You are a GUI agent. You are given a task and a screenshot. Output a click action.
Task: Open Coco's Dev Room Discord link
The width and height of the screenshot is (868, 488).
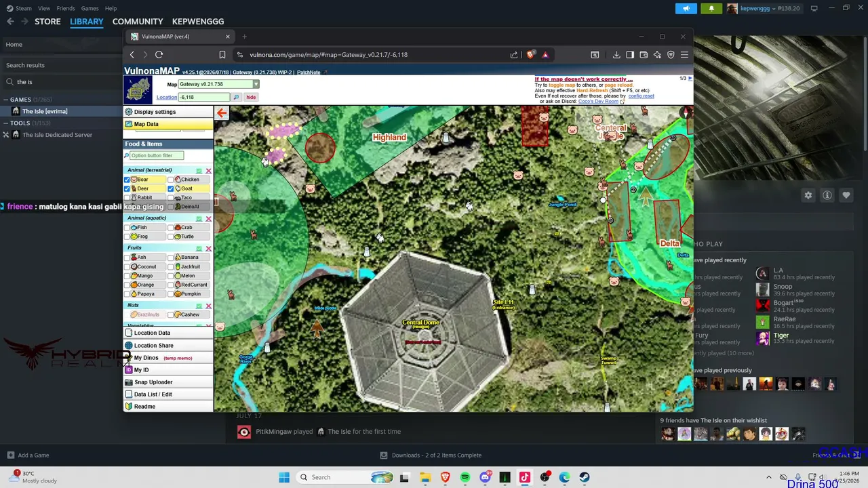(x=597, y=102)
